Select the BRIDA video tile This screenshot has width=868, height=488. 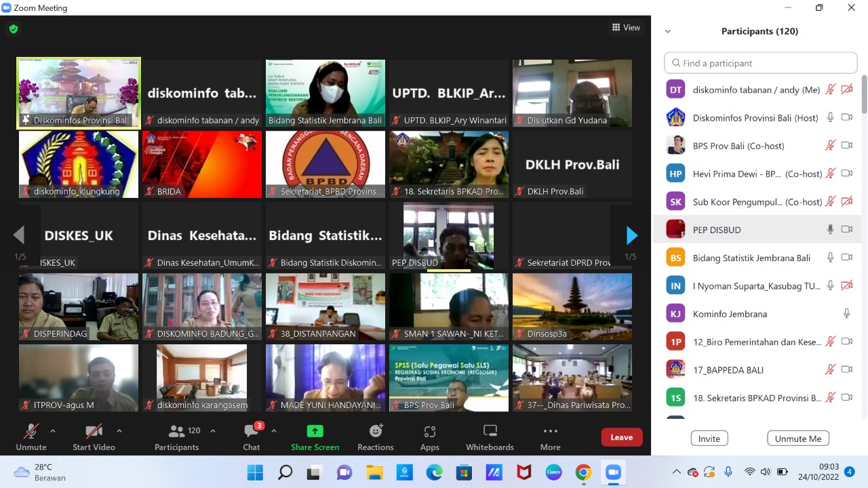[202, 164]
